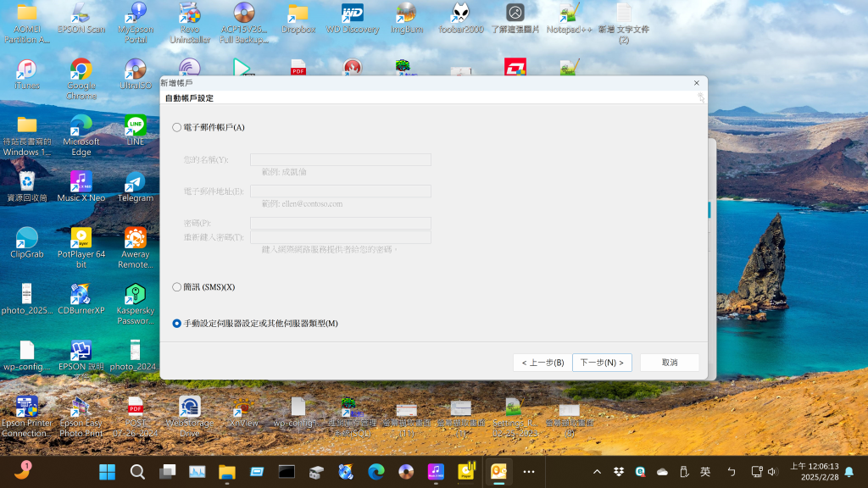Launch Telegram from the desktop
868x488 pixels.
tap(136, 186)
